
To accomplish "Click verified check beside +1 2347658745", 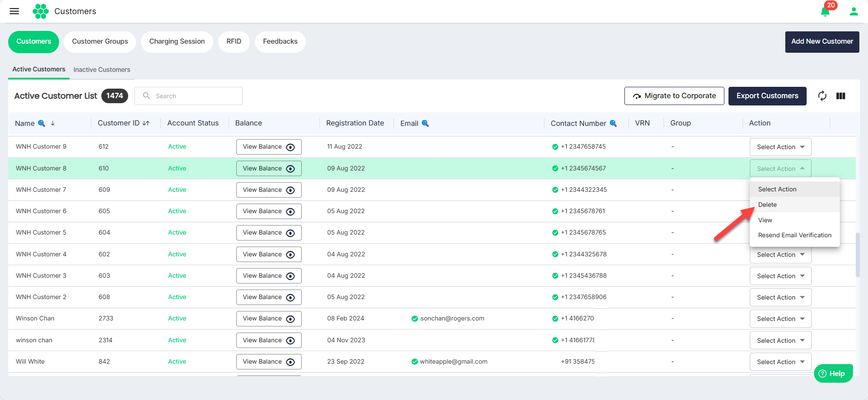I will 555,147.
